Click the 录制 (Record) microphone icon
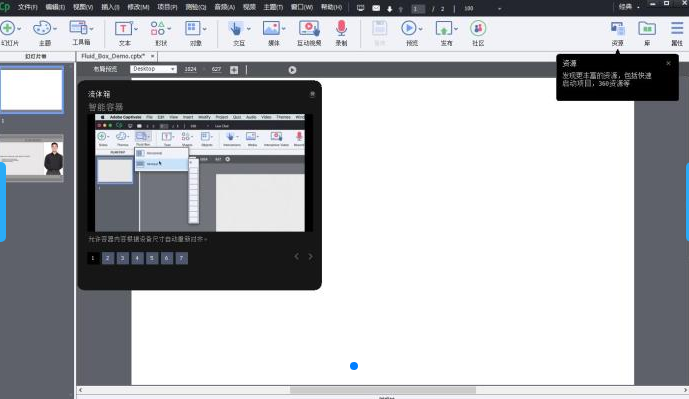Screen dimensions: 689x399 [341, 28]
